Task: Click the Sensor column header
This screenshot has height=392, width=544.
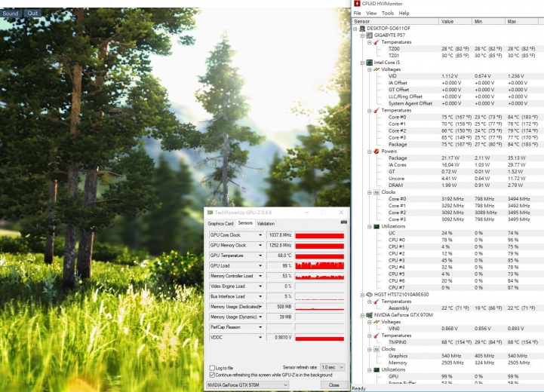Action: coord(395,22)
